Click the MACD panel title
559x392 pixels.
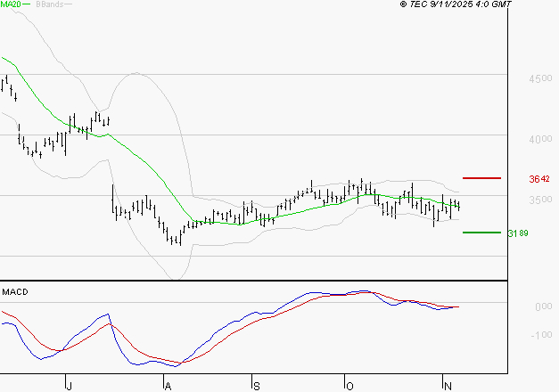tap(15, 292)
